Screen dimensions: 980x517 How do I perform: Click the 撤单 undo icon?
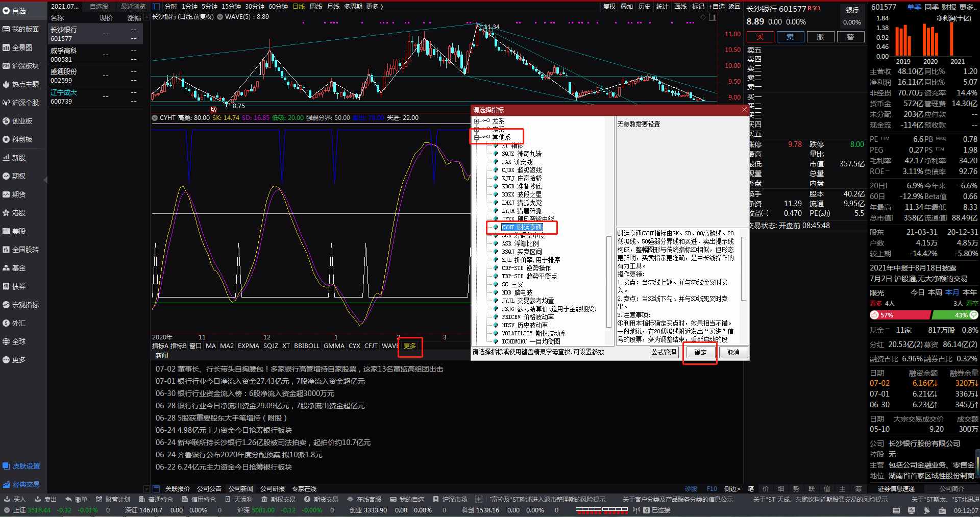click(x=68, y=499)
